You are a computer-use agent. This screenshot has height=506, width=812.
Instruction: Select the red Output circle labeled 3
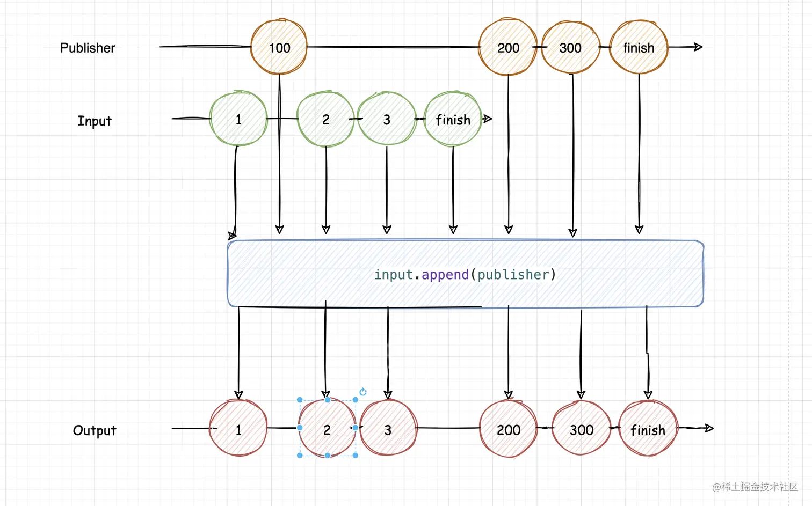388,428
